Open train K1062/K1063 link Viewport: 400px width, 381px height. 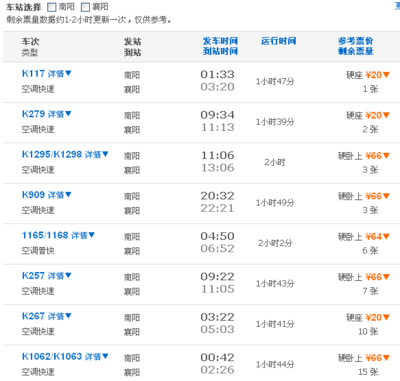click(x=52, y=357)
